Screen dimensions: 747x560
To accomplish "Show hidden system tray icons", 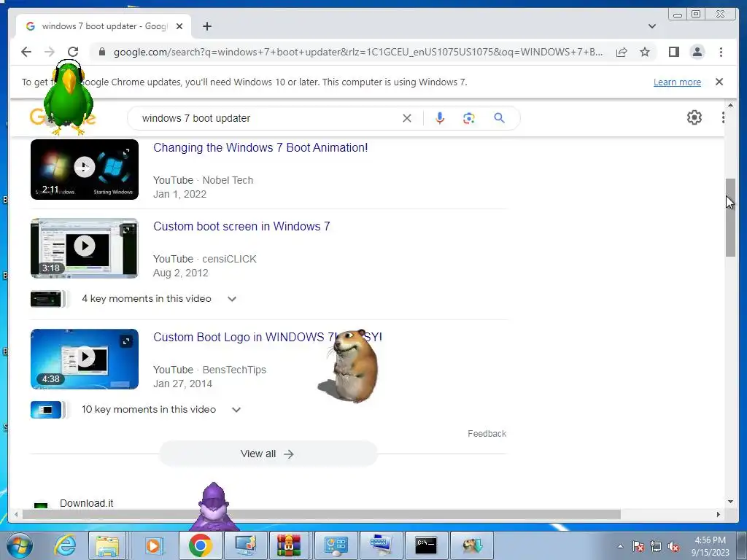I will pyautogui.click(x=620, y=547).
